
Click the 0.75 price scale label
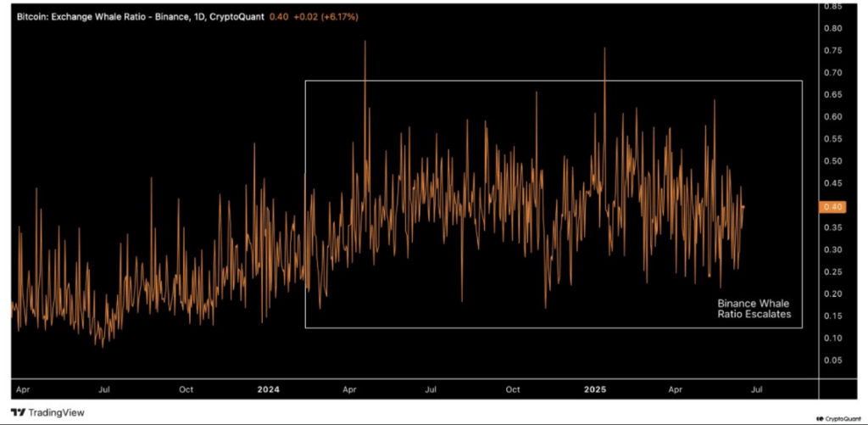pyautogui.click(x=832, y=51)
